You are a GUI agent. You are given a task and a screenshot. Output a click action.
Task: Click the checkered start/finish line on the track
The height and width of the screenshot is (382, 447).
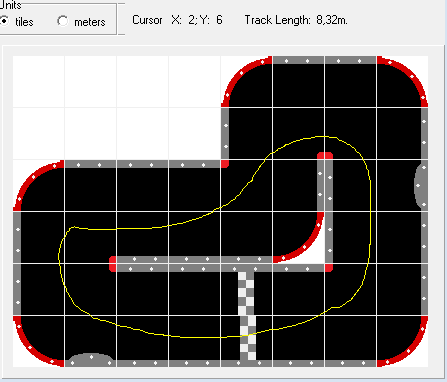click(x=247, y=316)
